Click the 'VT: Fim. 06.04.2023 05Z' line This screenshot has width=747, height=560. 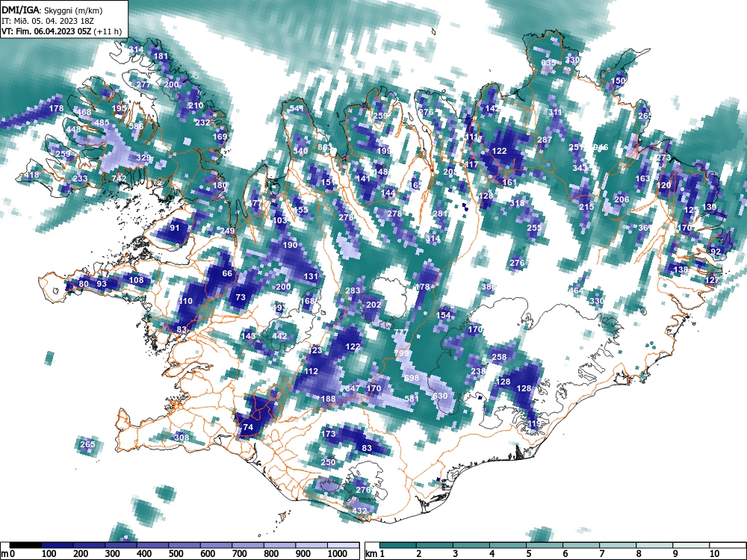pyautogui.click(x=46, y=31)
